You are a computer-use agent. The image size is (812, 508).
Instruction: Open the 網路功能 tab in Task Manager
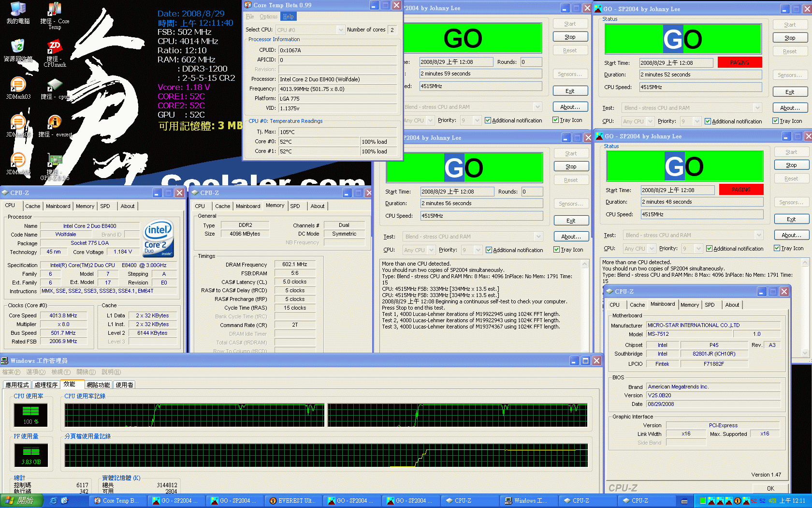[x=98, y=385]
